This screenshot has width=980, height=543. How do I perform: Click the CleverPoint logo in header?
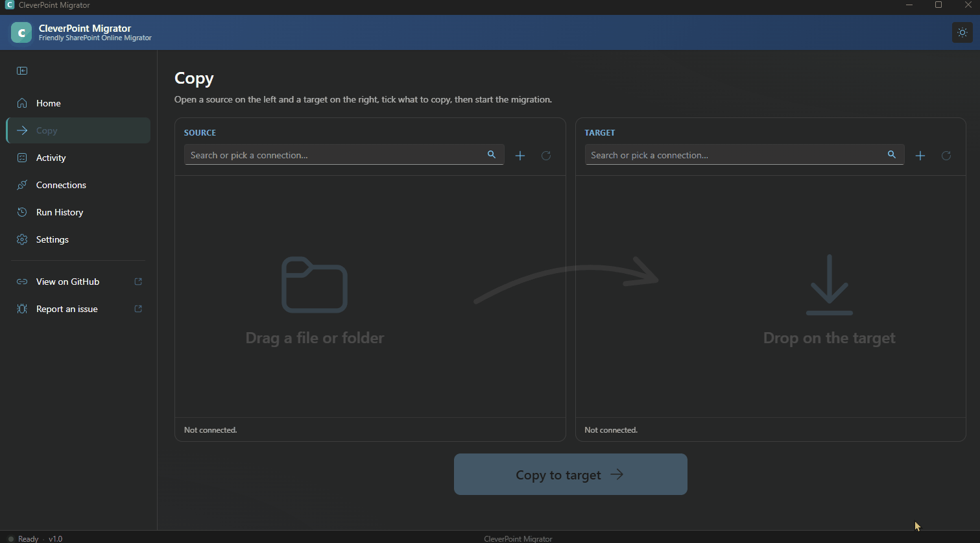coord(21,32)
